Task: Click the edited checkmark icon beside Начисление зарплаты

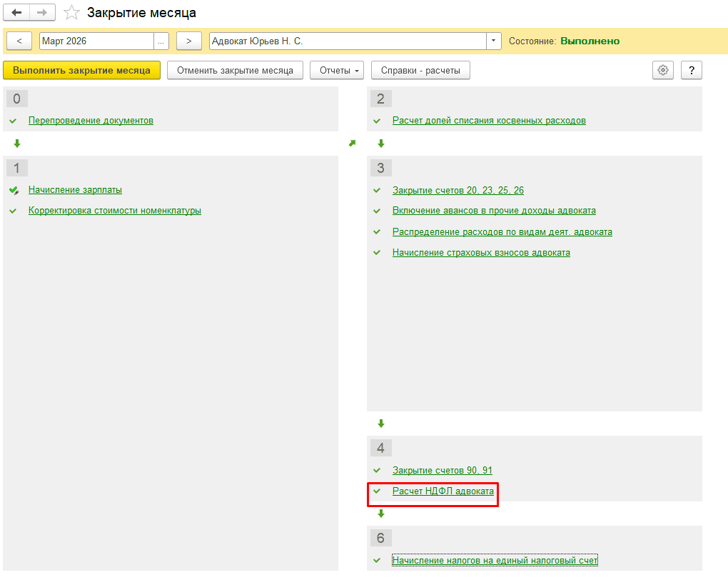Action: pos(14,190)
